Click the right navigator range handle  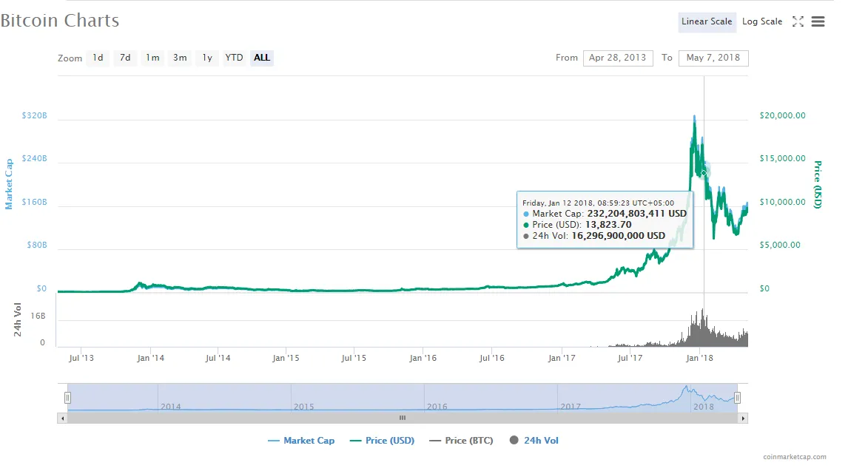point(737,398)
